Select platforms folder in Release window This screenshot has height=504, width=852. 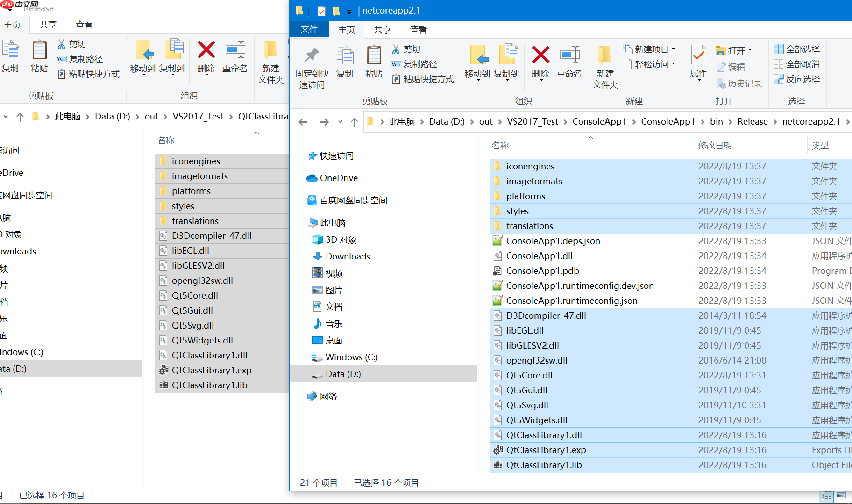pos(222,191)
